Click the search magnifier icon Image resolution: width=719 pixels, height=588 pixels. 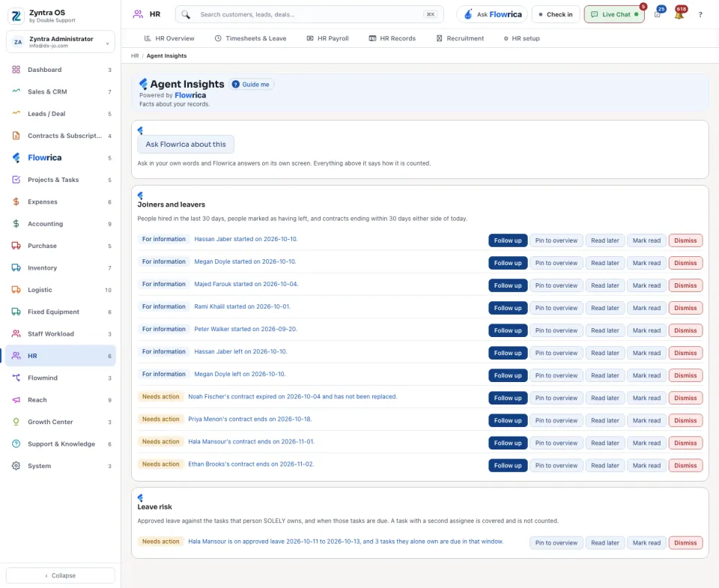tap(185, 15)
